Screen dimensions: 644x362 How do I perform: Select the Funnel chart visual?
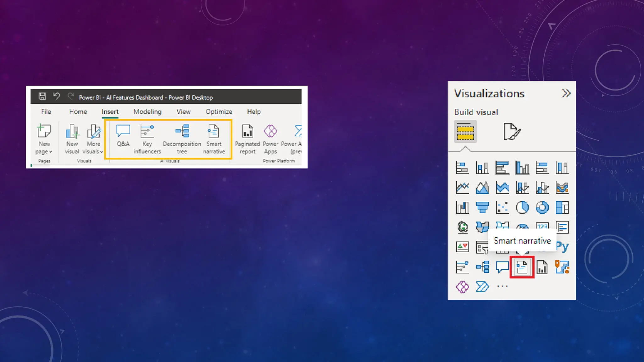482,207
